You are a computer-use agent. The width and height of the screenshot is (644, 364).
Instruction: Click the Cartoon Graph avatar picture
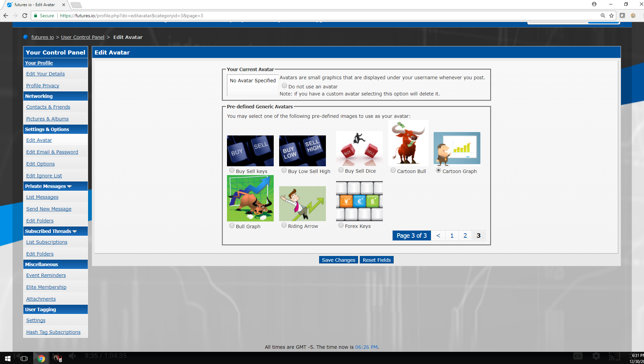(x=457, y=148)
